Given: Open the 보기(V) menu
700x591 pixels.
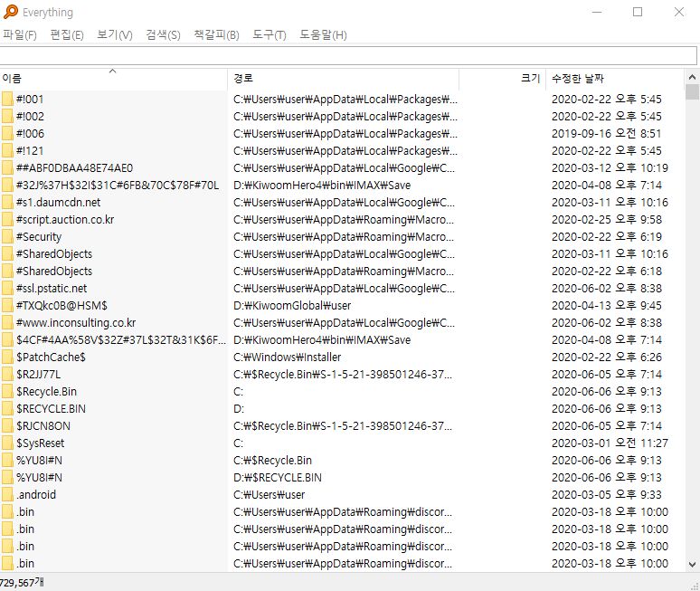Looking at the screenshot, I should tap(115, 34).
